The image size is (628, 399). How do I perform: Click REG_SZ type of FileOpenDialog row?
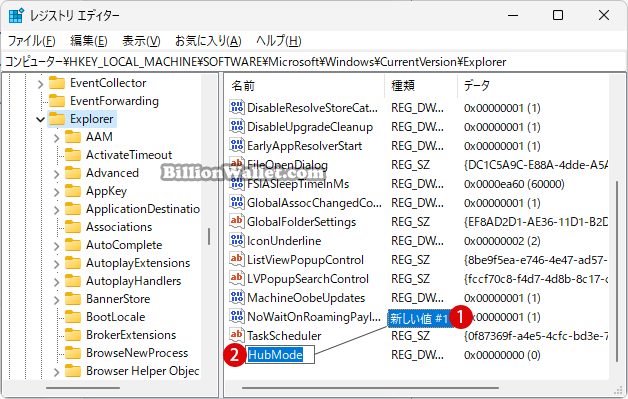(411, 165)
